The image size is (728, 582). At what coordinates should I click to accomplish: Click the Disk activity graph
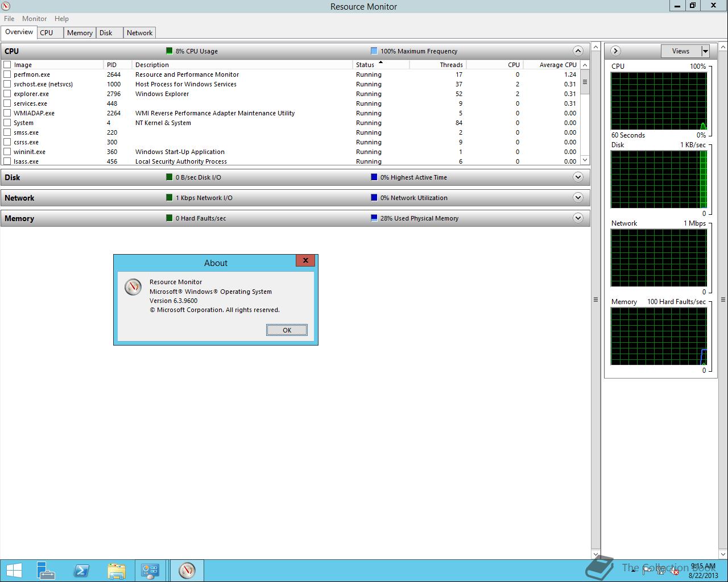pos(659,179)
